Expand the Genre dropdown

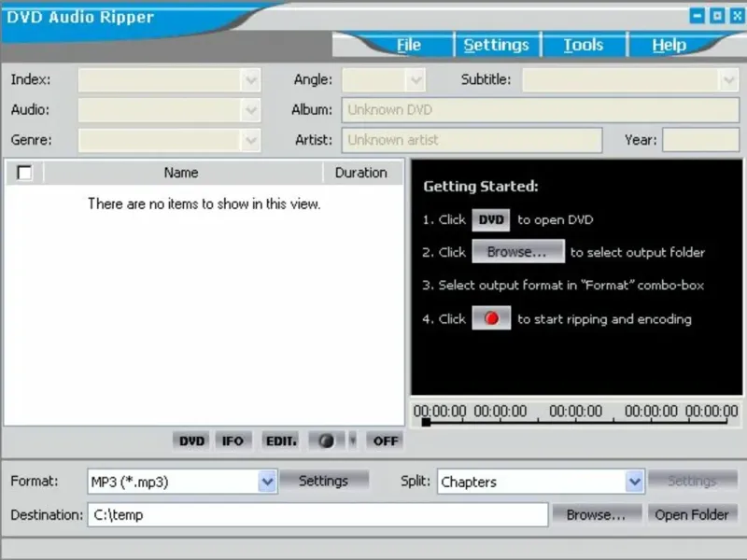(250, 141)
